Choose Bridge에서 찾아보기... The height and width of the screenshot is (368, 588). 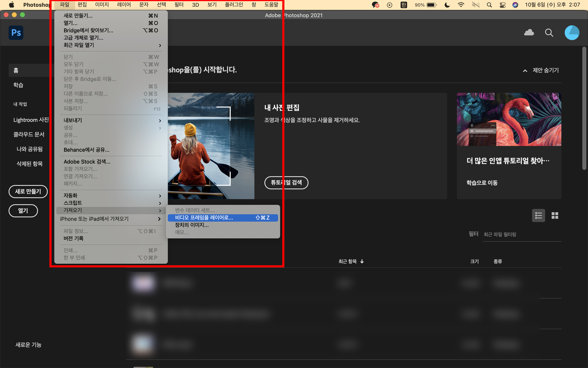pyautogui.click(x=111, y=30)
